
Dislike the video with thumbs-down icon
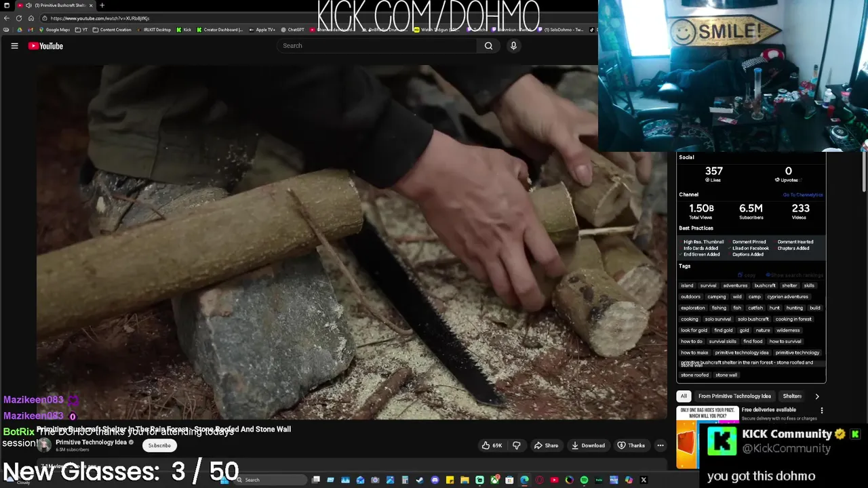point(517,445)
